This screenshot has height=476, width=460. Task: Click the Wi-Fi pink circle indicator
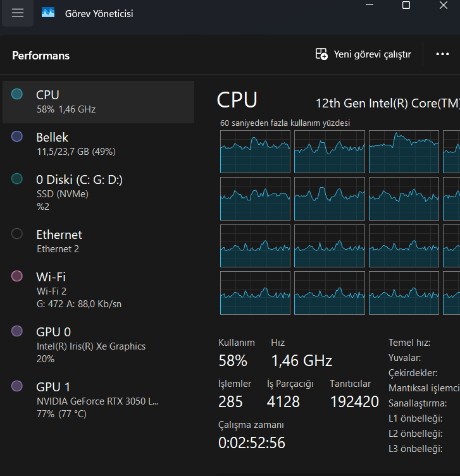tap(17, 276)
